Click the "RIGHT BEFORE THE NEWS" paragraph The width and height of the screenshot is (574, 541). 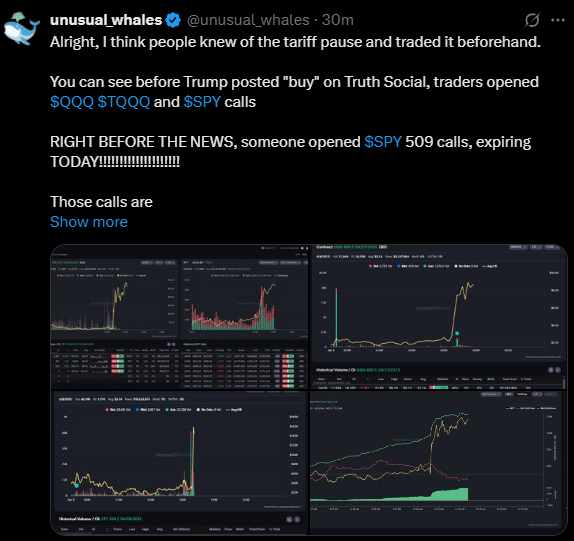coord(291,152)
